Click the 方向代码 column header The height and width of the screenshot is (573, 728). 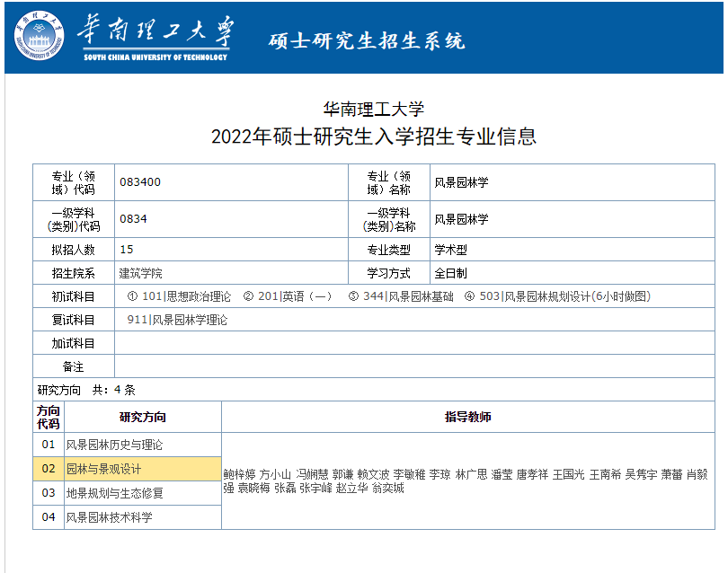pos(49,417)
